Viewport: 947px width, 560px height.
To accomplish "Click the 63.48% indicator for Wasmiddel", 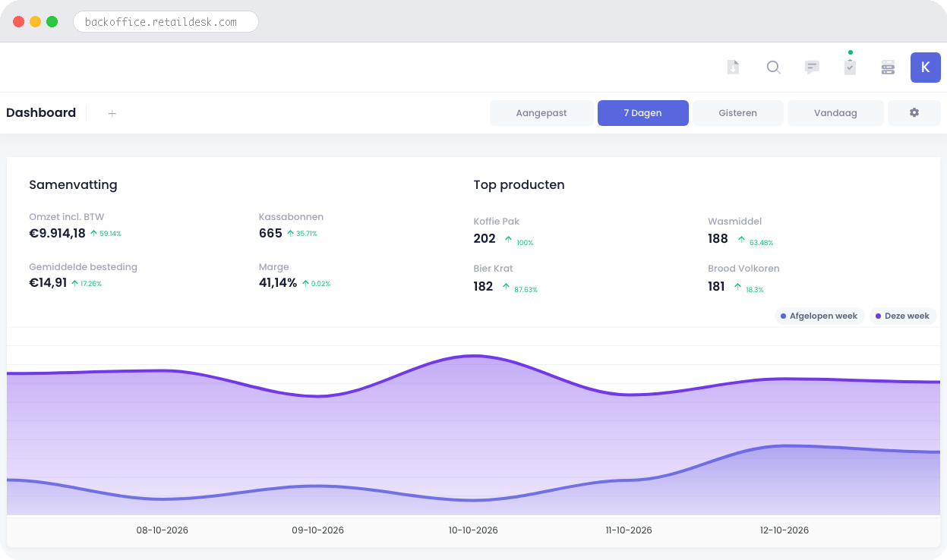I will click(755, 241).
